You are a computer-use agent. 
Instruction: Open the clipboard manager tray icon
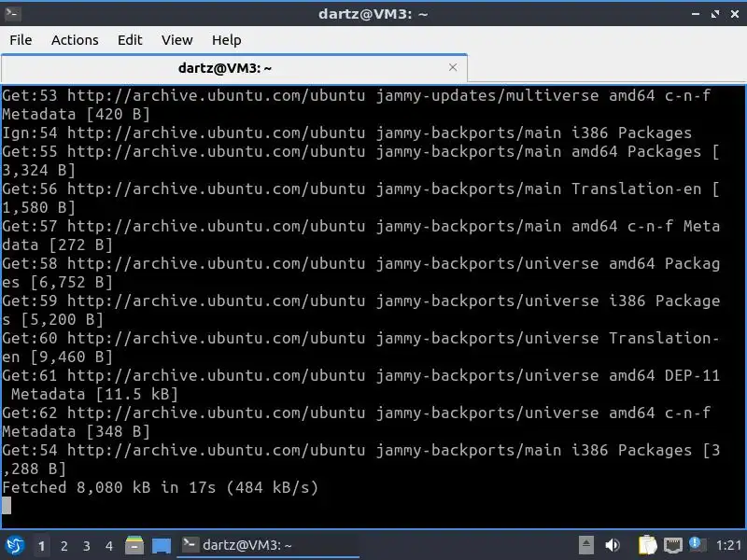coord(647,545)
